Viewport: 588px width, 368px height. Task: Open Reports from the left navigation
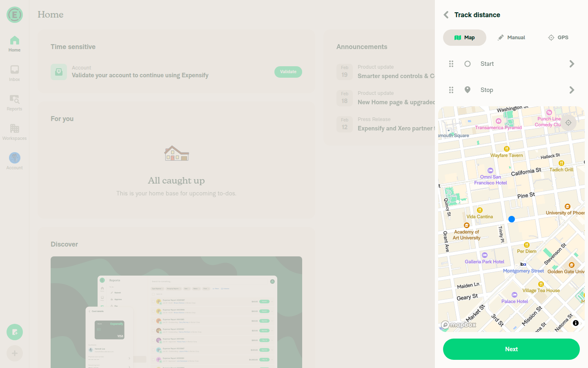tap(14, 102)
